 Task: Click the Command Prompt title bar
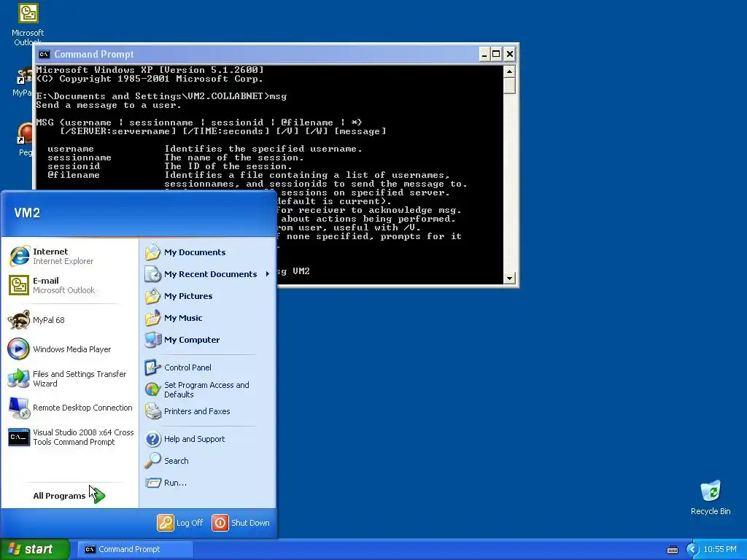point(258,54)
